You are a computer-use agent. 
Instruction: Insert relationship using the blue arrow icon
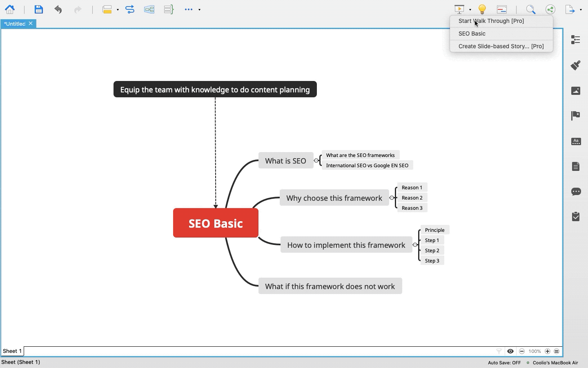click(x=130, y=9)
